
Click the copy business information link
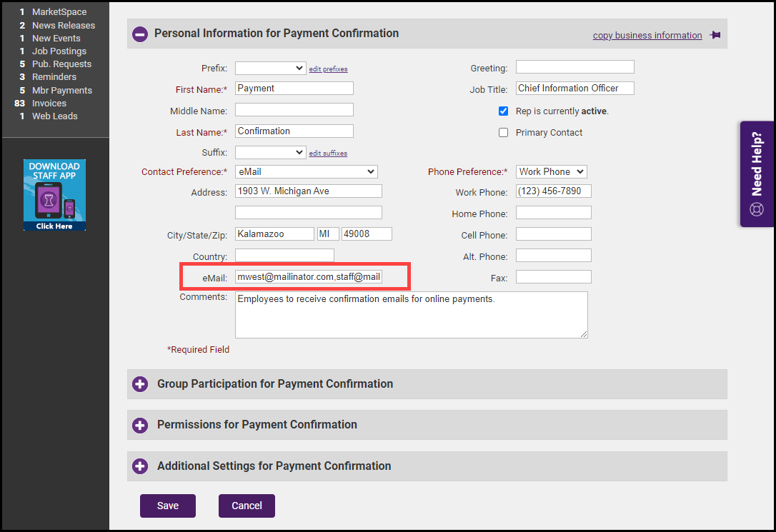647,36
